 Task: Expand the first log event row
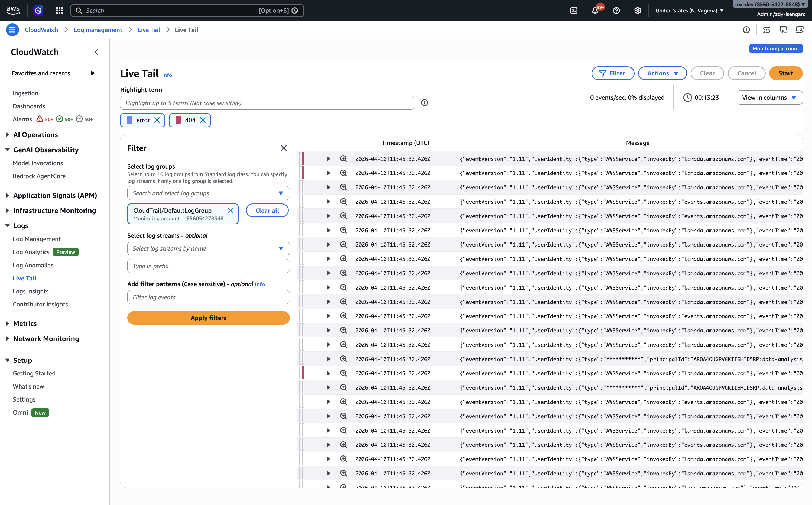coord(328,159)
